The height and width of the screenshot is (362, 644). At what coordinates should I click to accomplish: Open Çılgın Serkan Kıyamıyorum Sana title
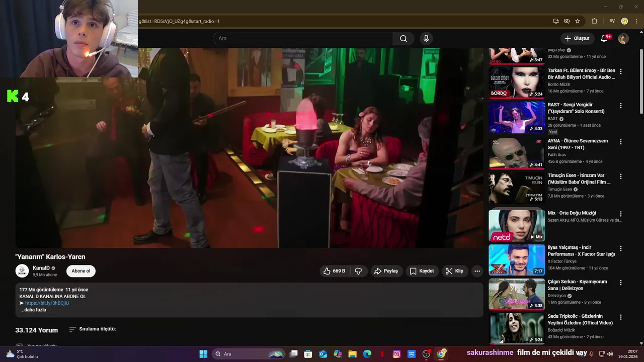coord(578,285)
